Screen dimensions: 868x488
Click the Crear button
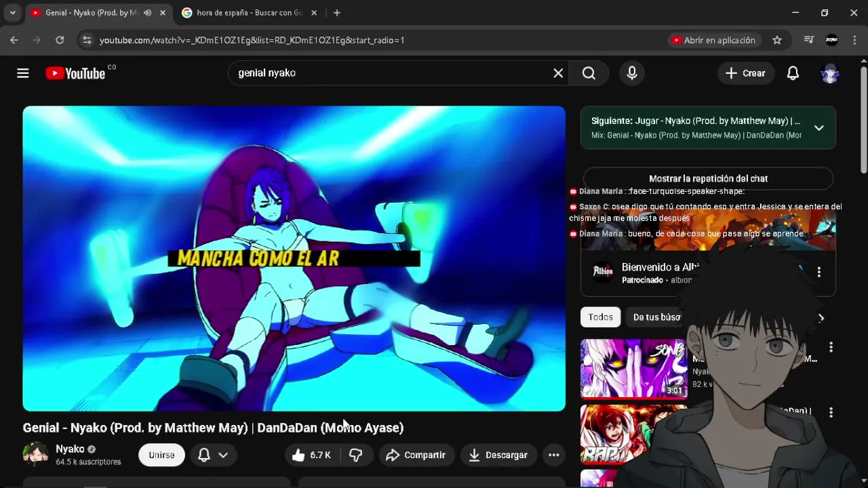746,73
